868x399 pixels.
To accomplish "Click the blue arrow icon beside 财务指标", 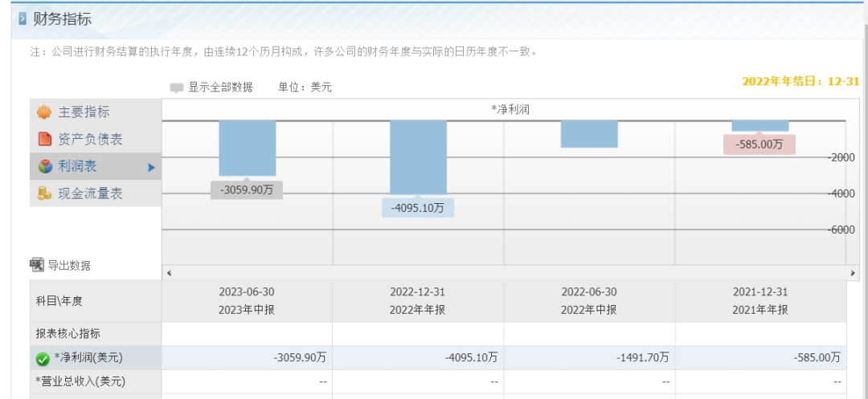I will [23, 18].
